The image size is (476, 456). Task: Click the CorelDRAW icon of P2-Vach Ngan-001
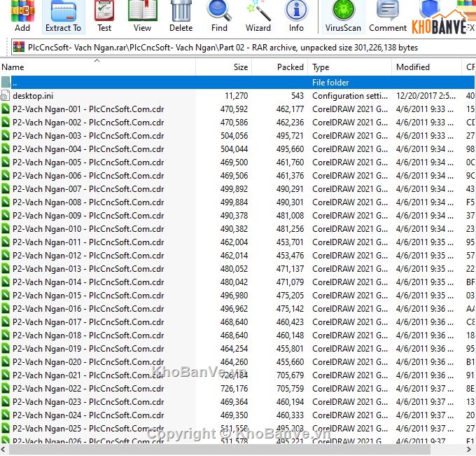[6, 109]
